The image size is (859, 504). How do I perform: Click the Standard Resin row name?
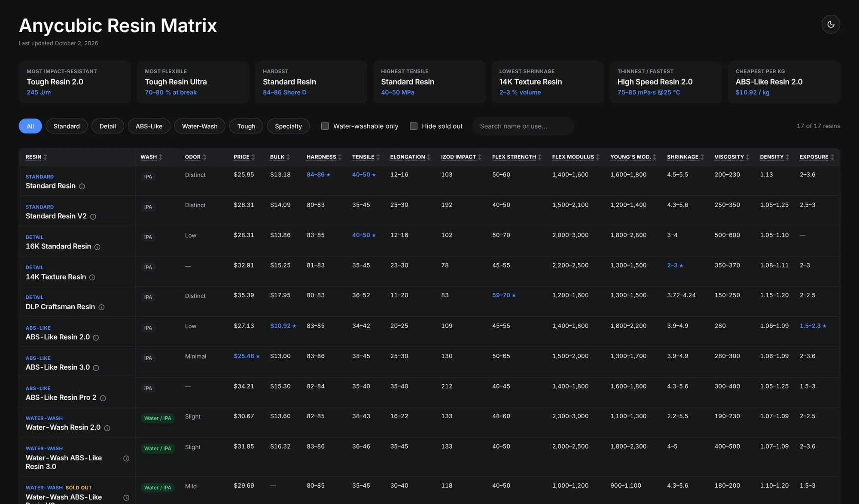[x=51, y=186]
